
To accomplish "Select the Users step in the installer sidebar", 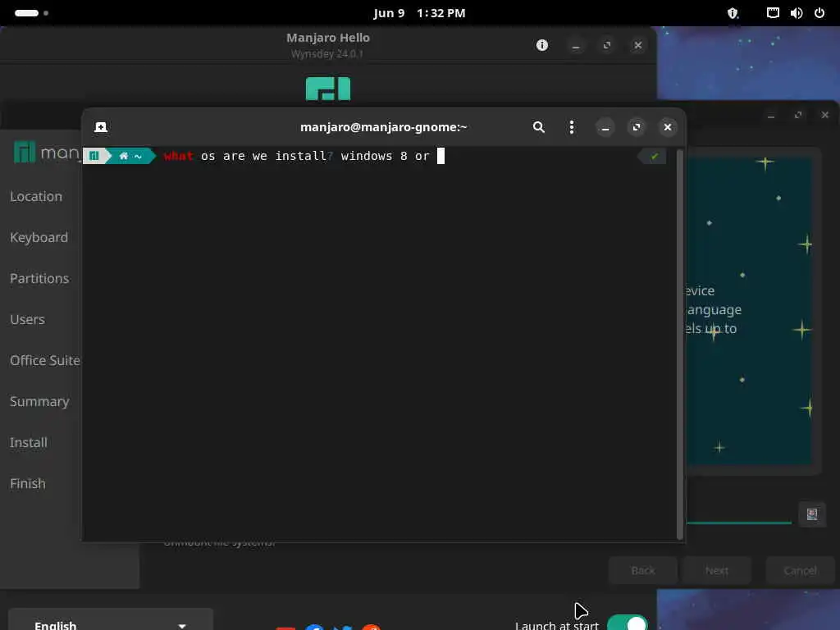I will [x=27, y=320].
